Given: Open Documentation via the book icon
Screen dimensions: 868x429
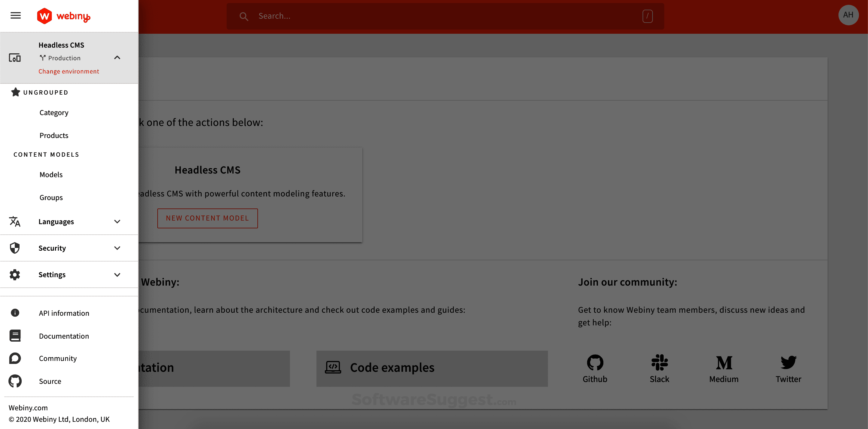Looking at the screenshot, I should tap(15, 335).
